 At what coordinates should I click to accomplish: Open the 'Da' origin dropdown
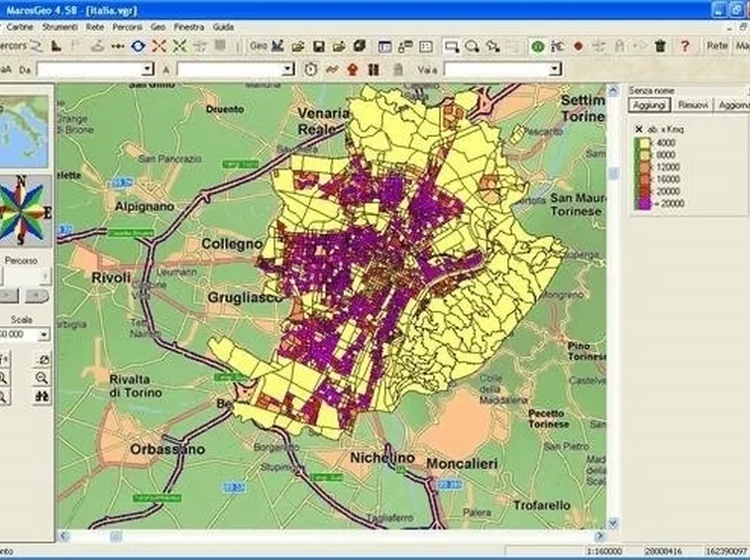pos(148,70)
